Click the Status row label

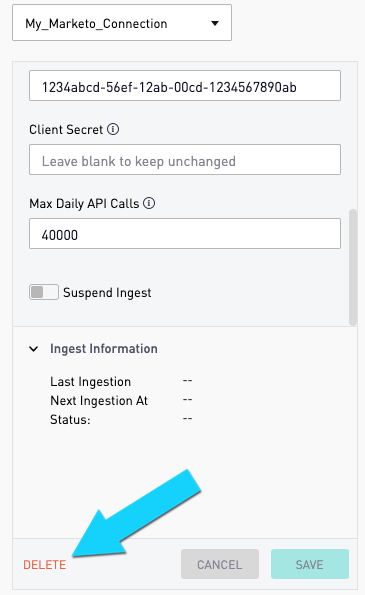pos(70,419)
